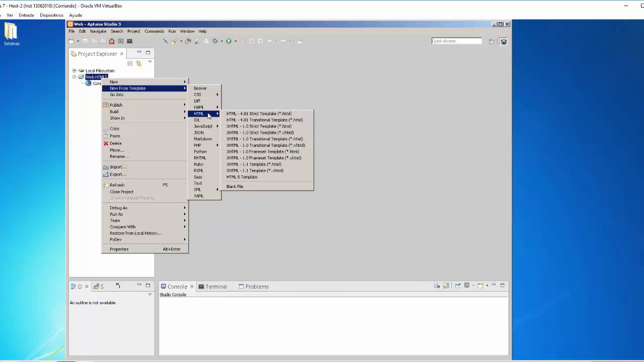Select Close Project in the context menu
This screenshot has height=362, width=644.
[145, 192]
